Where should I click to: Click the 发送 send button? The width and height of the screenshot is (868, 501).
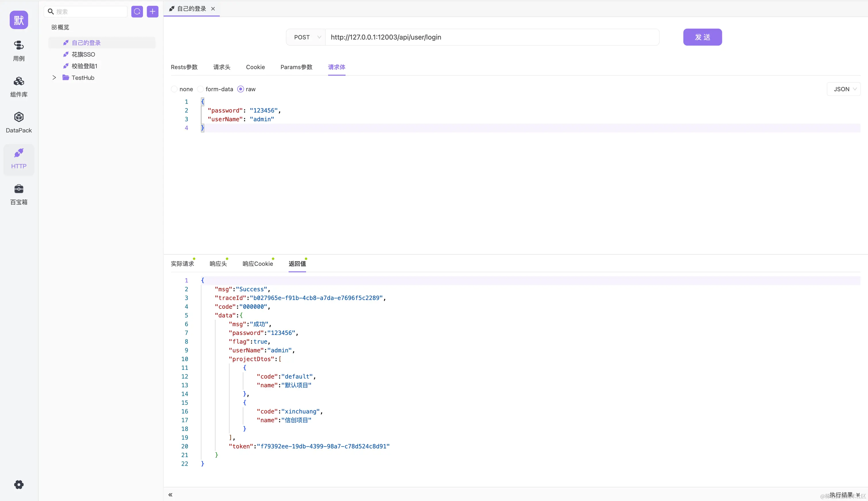(x=702, y=37)
